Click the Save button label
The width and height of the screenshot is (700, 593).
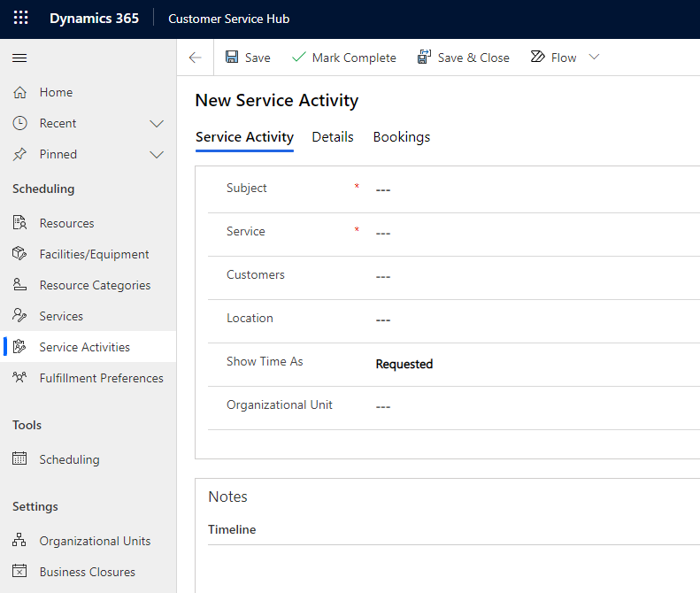point(258,58)
